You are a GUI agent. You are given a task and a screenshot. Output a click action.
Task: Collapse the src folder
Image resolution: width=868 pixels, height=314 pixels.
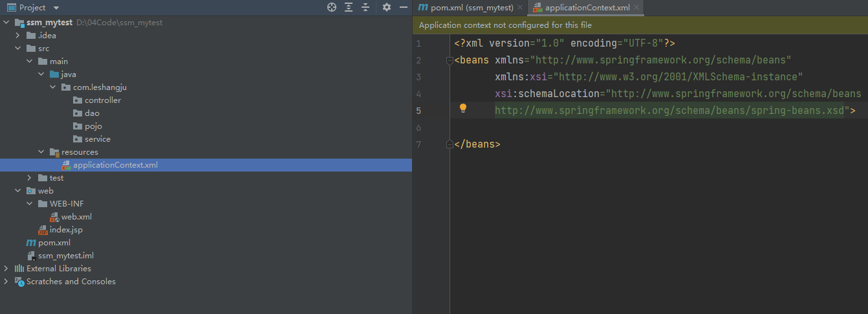click(18, 49)
